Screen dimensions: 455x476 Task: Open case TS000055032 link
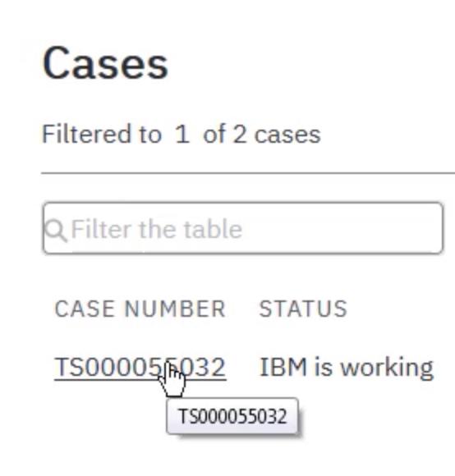[140, 367]
